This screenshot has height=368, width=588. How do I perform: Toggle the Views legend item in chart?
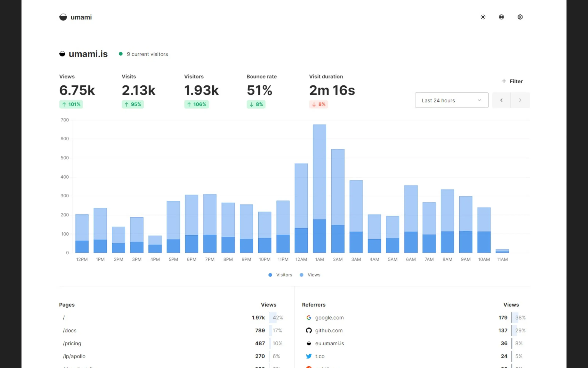point(310,275)
